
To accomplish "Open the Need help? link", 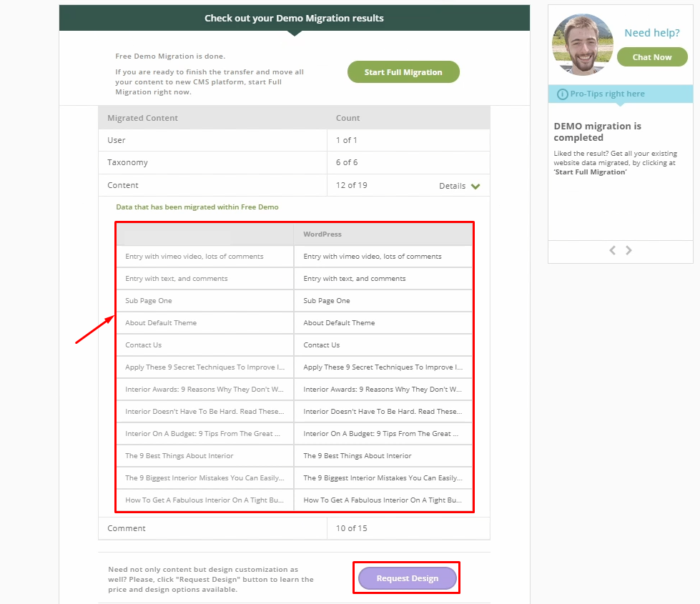I will pyautogui.click(x=652, y=33).
